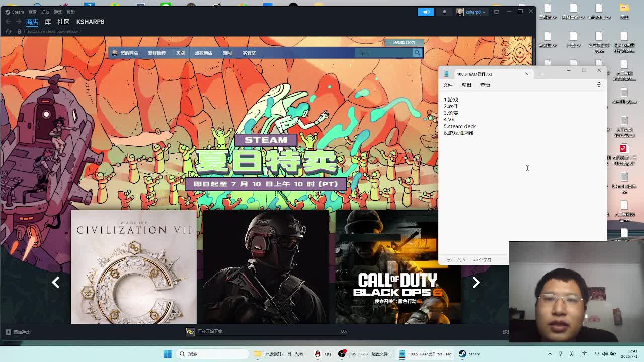Screen dimensions: 644x362
Task: Open the Steam 夏日特卖 banner
Action: point(266,162)
